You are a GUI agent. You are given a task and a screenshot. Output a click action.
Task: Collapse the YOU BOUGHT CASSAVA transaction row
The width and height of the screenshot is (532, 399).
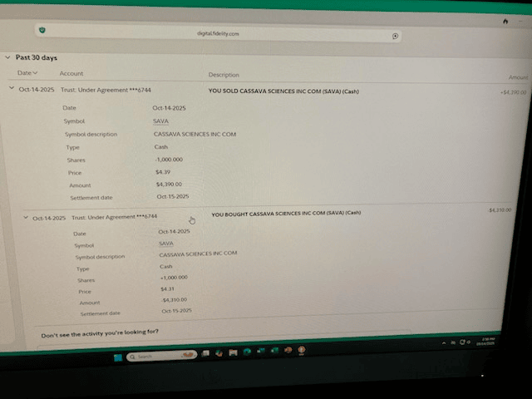pyautogui.click(x=26, y=217)
